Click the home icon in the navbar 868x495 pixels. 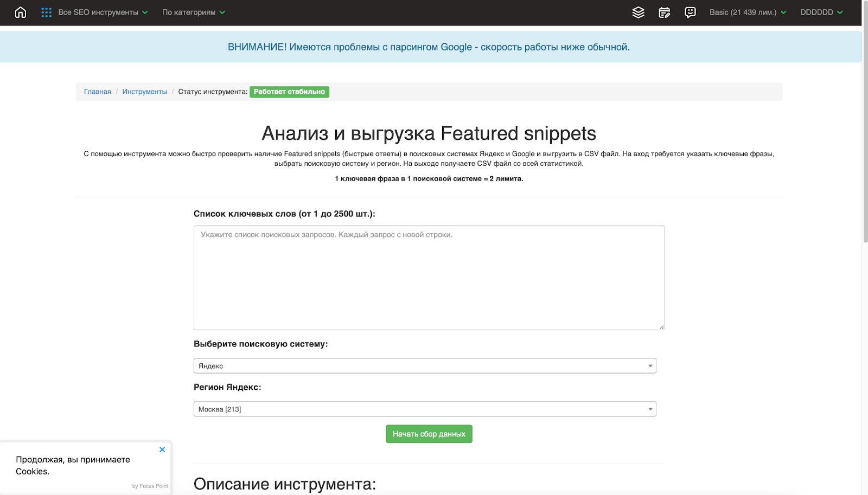21,12
